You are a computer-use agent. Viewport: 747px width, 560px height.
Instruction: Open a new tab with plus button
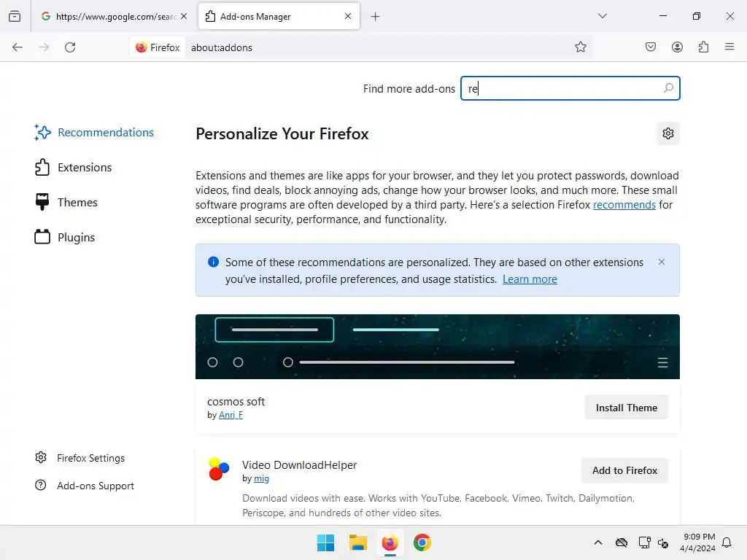click(376, 17)
